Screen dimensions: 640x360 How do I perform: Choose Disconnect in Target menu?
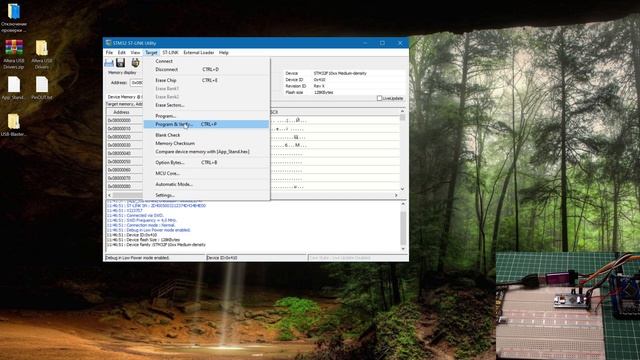pyautogui.click(x=206, y=69)
